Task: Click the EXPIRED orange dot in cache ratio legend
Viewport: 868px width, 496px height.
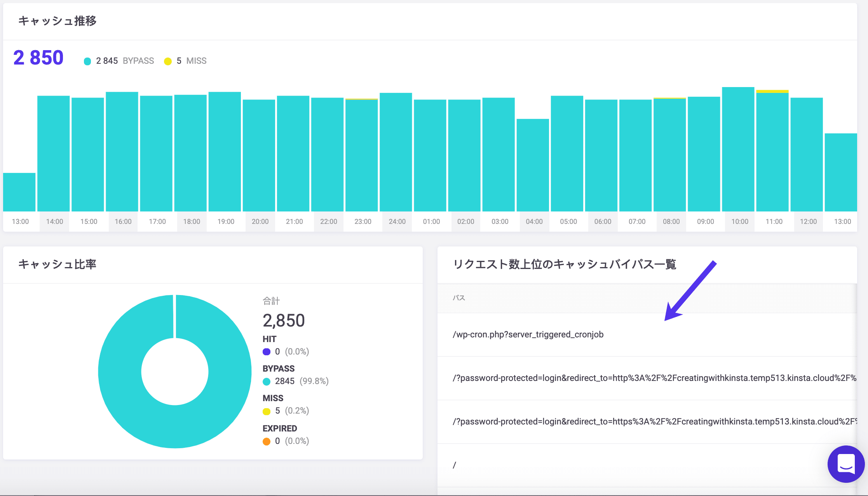Action: (267, 441)
